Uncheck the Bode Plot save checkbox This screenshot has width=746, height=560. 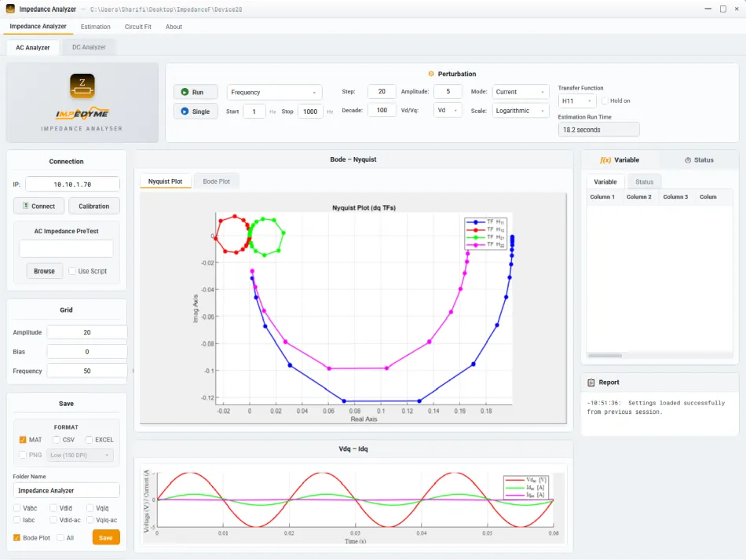(x=16, y=538)
